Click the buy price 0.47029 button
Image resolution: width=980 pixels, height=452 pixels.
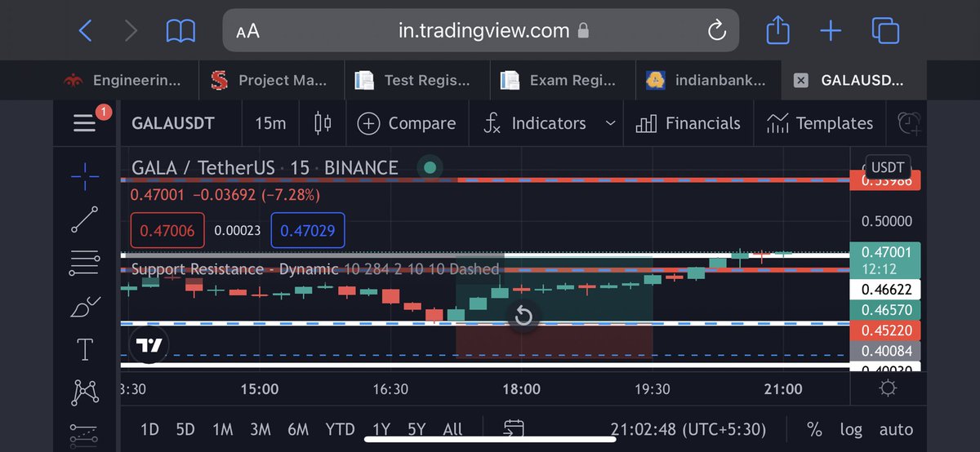(x=308, y=230)
